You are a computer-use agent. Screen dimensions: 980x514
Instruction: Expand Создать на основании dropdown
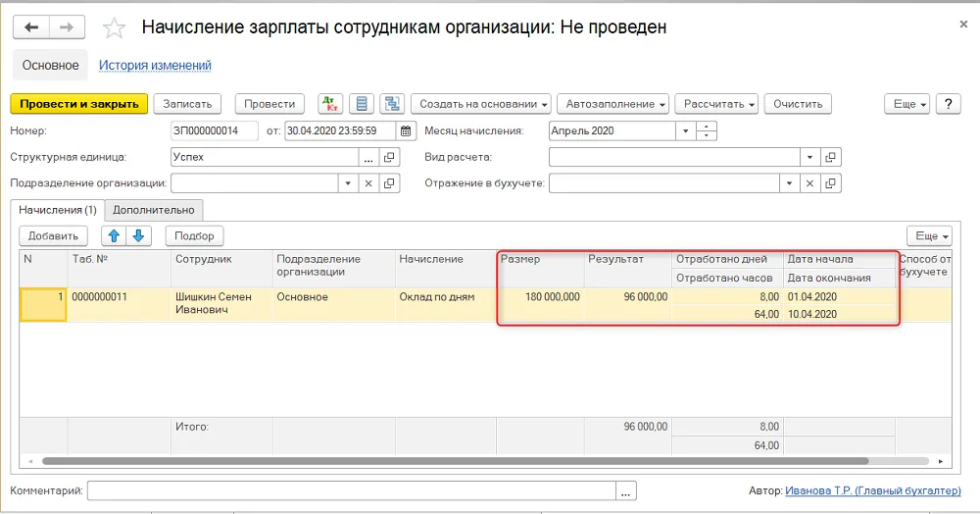point(480,104)
